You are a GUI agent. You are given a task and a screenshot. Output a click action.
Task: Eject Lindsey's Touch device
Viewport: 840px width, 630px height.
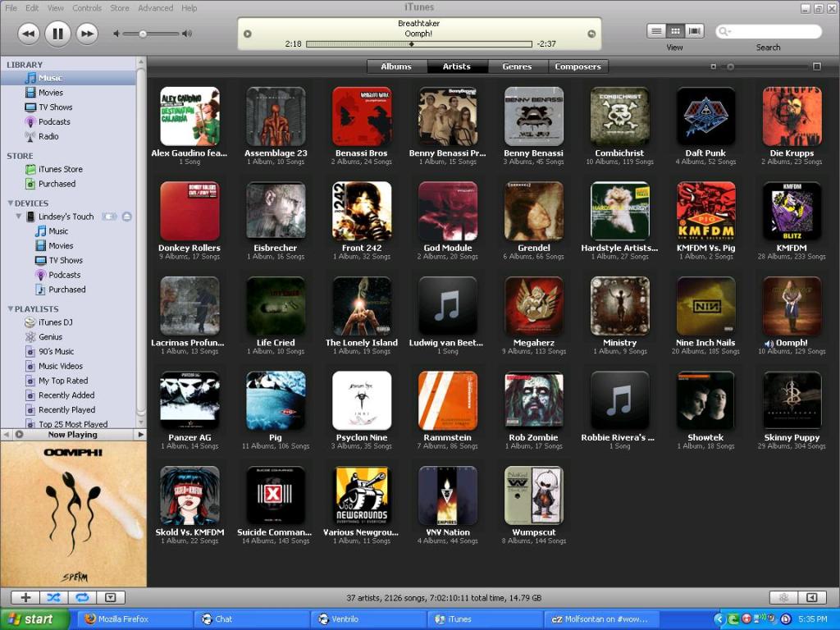[126, 217]
